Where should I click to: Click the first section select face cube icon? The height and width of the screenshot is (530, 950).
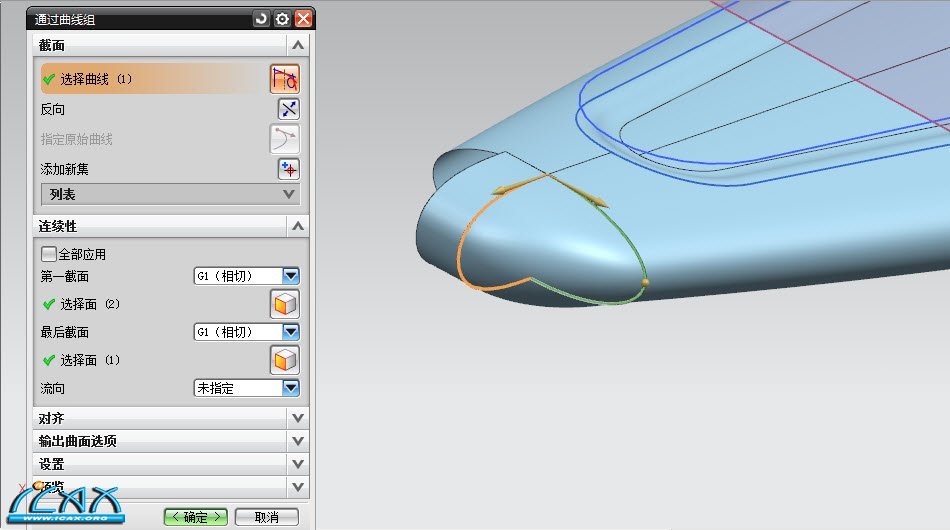[285, 304]
